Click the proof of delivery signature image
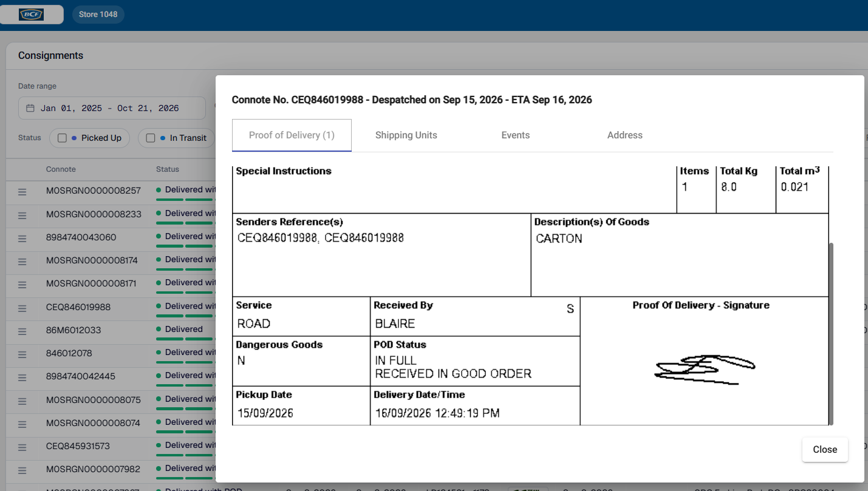Screen dimensions: 868x491 705,369
